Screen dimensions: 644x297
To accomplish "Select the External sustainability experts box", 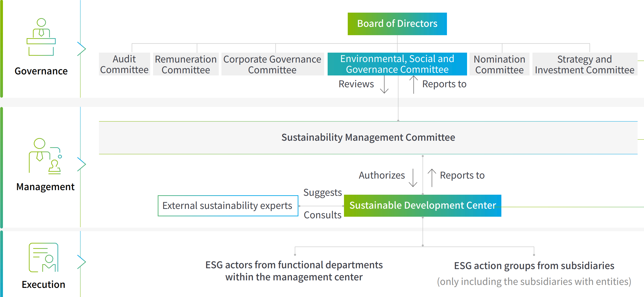I will coord(228,206).
